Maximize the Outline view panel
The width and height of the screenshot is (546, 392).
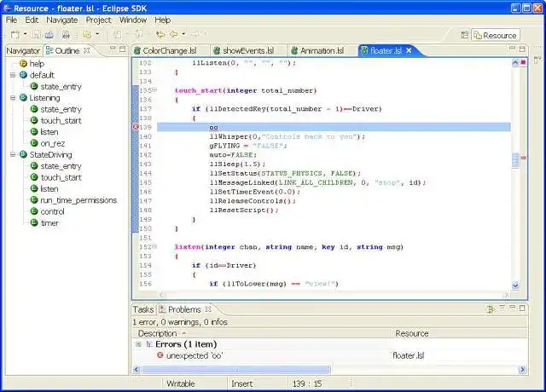click(122, 49)
